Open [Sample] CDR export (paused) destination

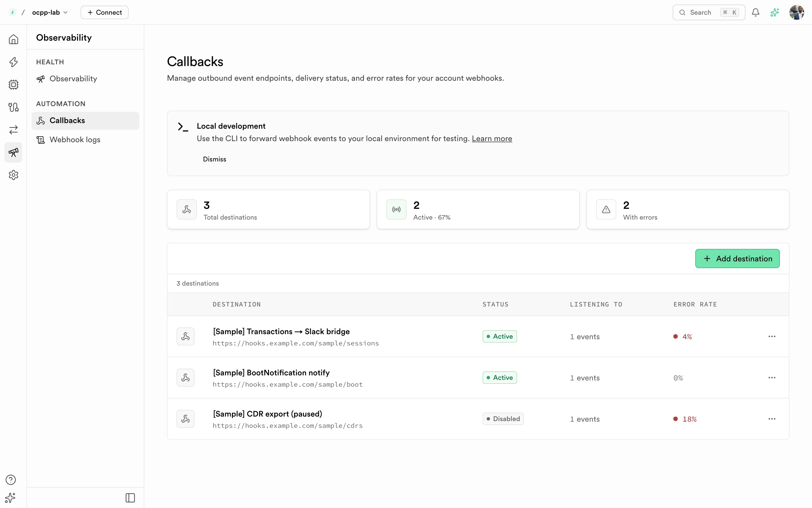pos(267,414)
